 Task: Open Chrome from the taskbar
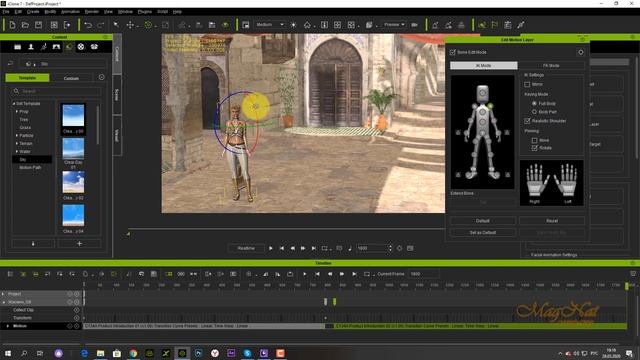point(133,353)
